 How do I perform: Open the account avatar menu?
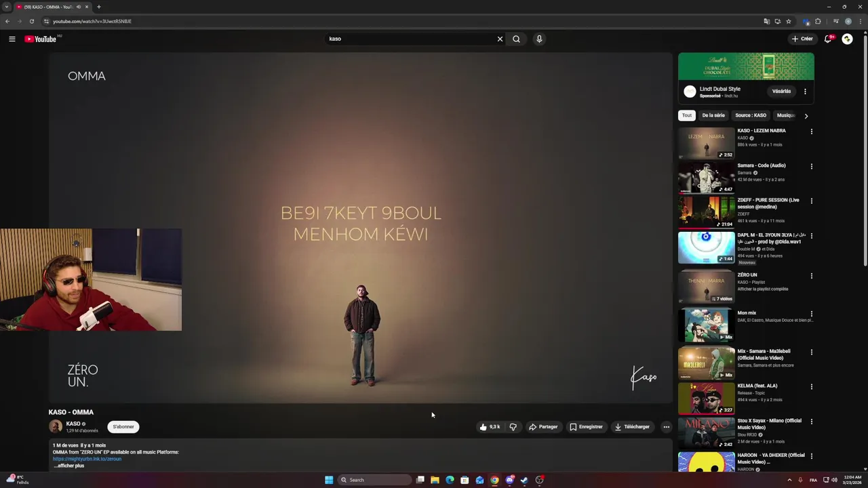tap(847, 39)
